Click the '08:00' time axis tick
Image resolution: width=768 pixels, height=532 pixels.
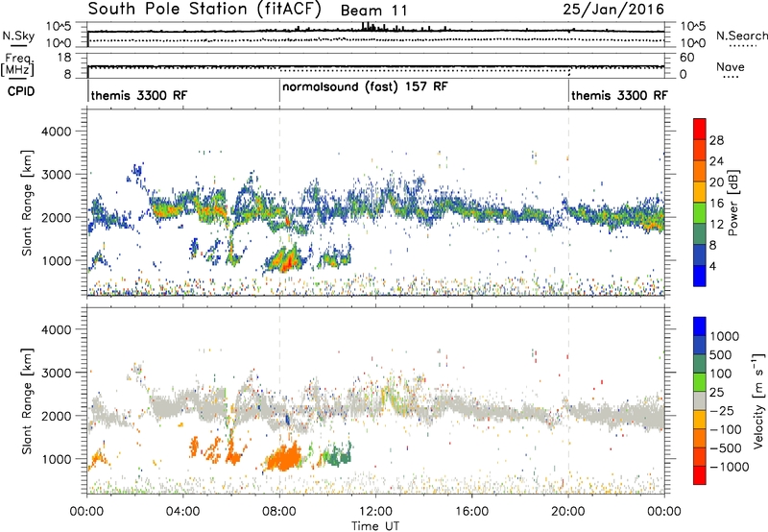pos(279,511)
